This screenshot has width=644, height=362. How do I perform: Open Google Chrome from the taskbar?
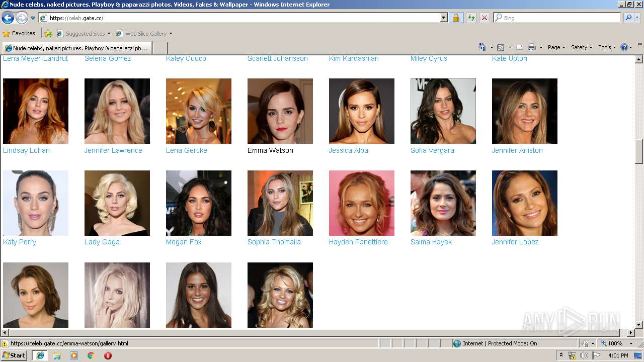click(x=91, y=355)
